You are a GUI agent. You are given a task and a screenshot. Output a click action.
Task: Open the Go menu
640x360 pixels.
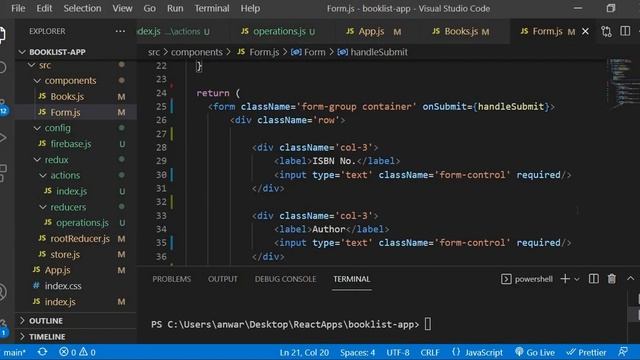(149, 8)
